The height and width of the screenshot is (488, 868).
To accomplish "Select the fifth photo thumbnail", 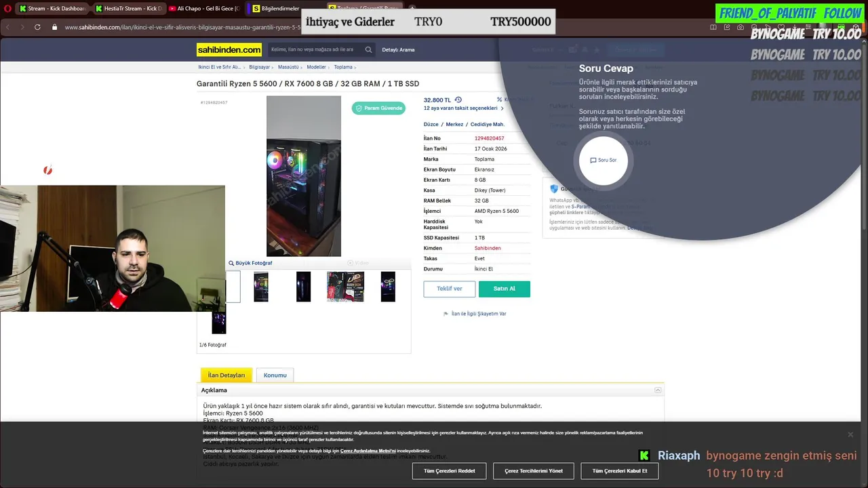I will click(x=388, y=287).
